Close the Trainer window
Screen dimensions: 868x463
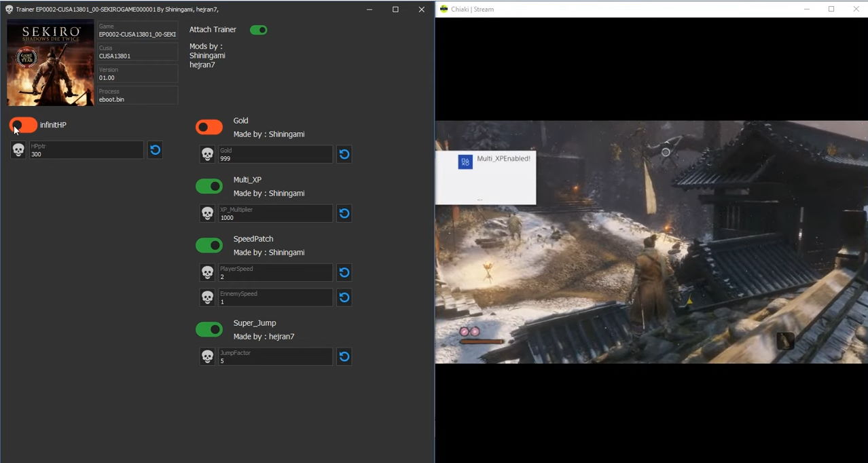[421, 10]
